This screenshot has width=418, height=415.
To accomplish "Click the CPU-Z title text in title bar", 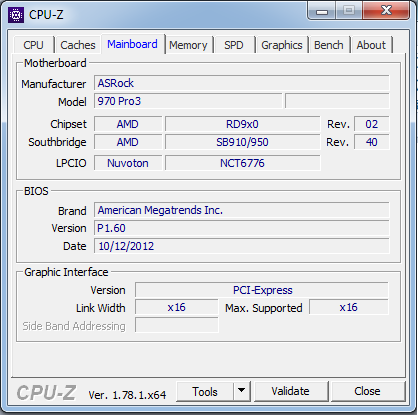I will pyautogui.click(x=46, y=15).
